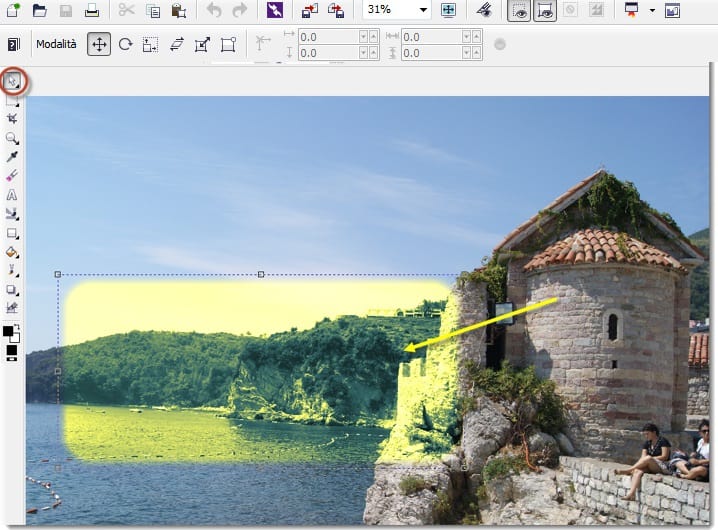Click the Undo arrow button
This screenshot has height=530, width=718.
[x=214, y=11]
